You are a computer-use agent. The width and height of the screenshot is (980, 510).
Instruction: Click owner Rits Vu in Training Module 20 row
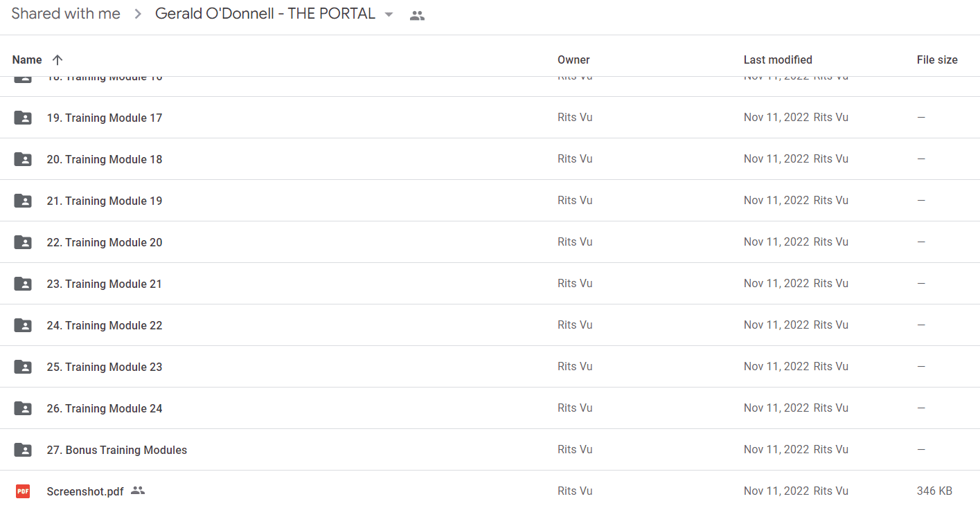(x=575, y=242)
